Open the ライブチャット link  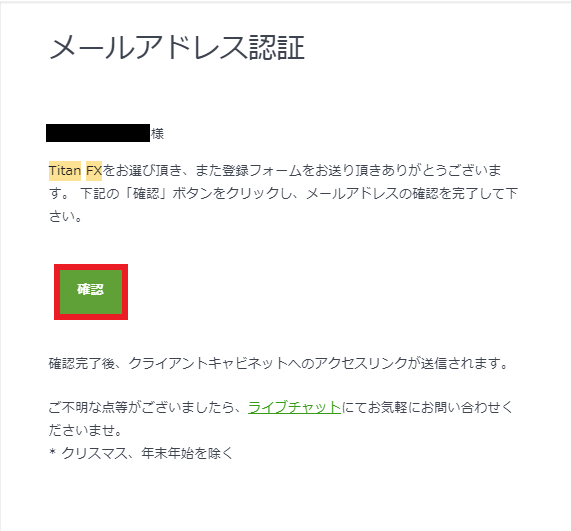pyautogui.click(x=294, y=407)
